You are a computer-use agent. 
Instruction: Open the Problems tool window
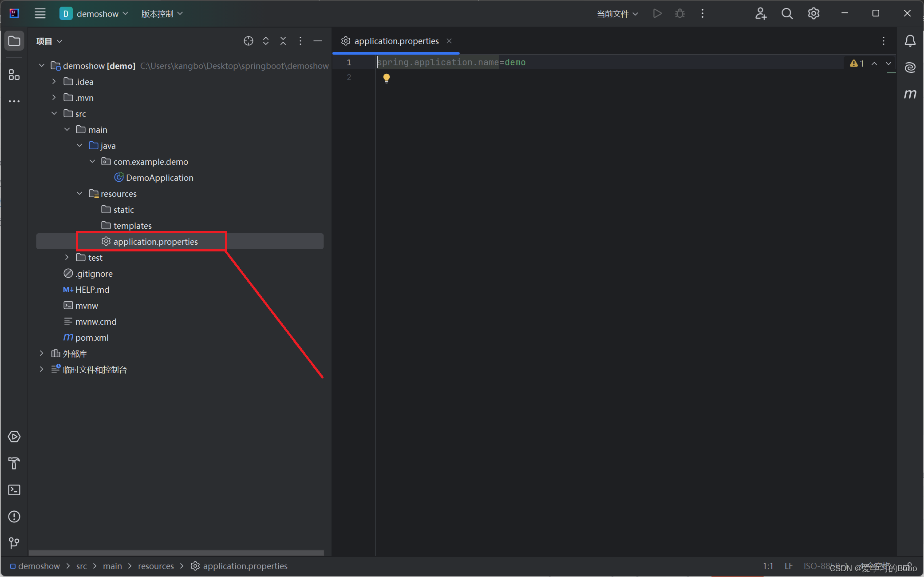click(14, 517)
